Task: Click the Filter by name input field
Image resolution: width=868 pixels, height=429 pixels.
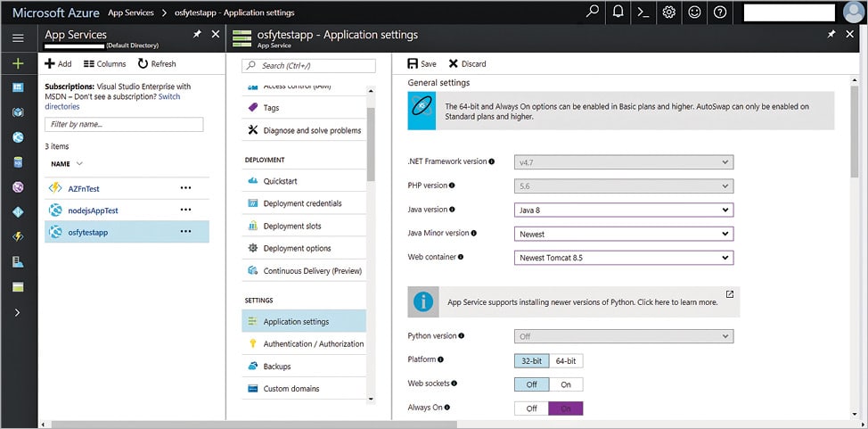Action: (x=124, y=125)
